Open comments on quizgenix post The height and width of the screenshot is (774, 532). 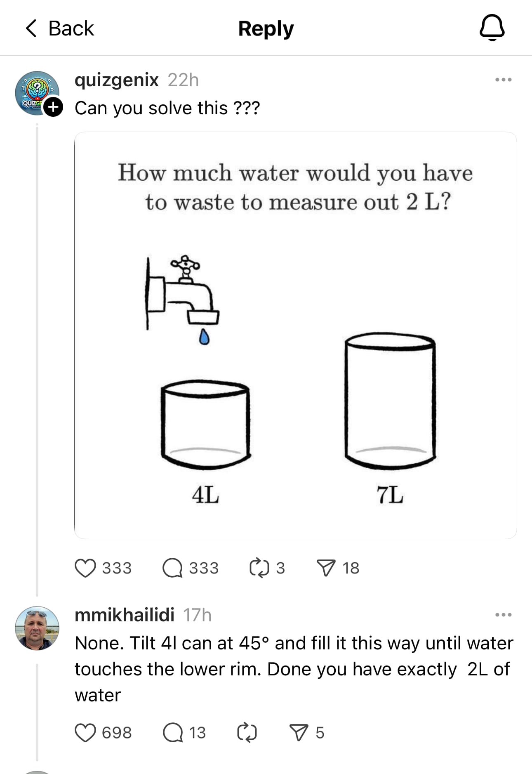tap(172, 568)
